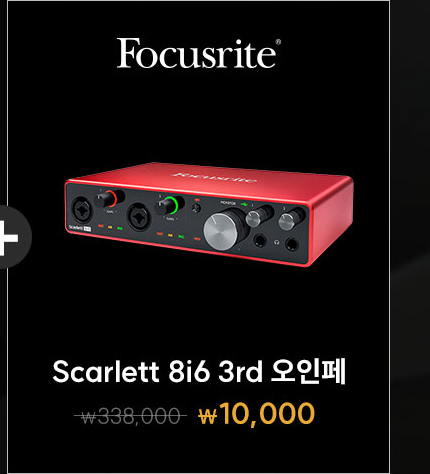Click the crossed-out ₩338,000 original price
Viewport: 430px width, 474px height.
tap(131, 417)
